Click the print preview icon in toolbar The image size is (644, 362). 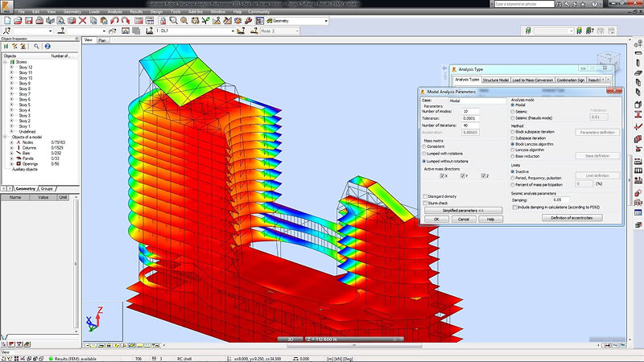click(61, 21)
